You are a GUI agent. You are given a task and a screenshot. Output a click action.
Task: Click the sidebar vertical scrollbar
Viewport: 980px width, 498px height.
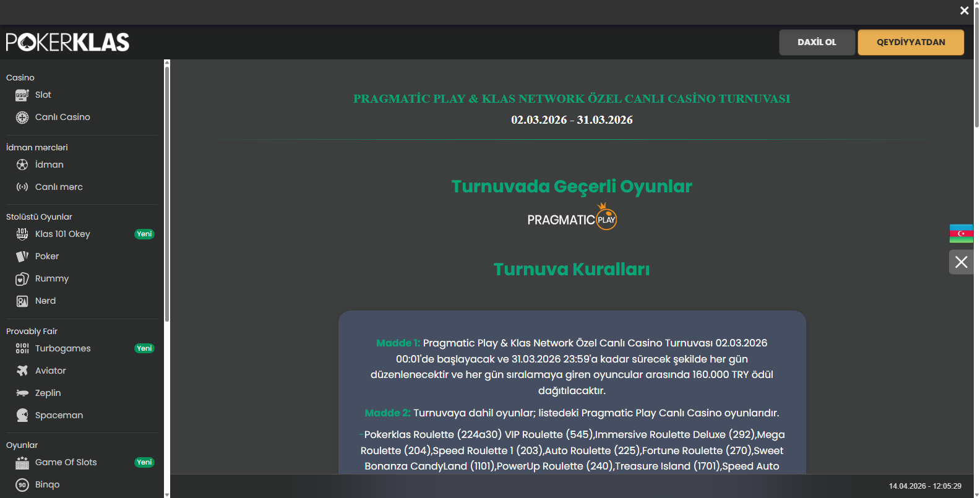coord(166,194)
